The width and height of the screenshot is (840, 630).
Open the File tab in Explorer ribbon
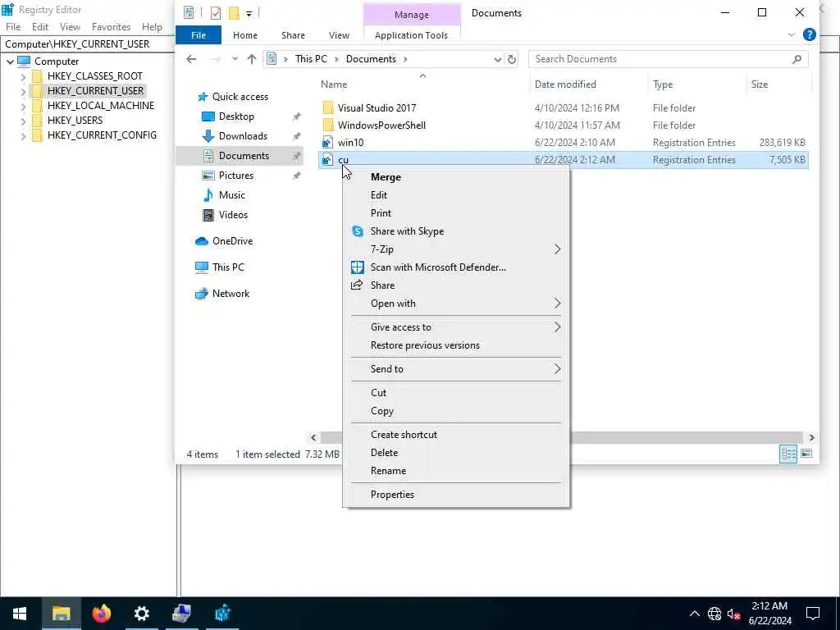tap(199, 35)
